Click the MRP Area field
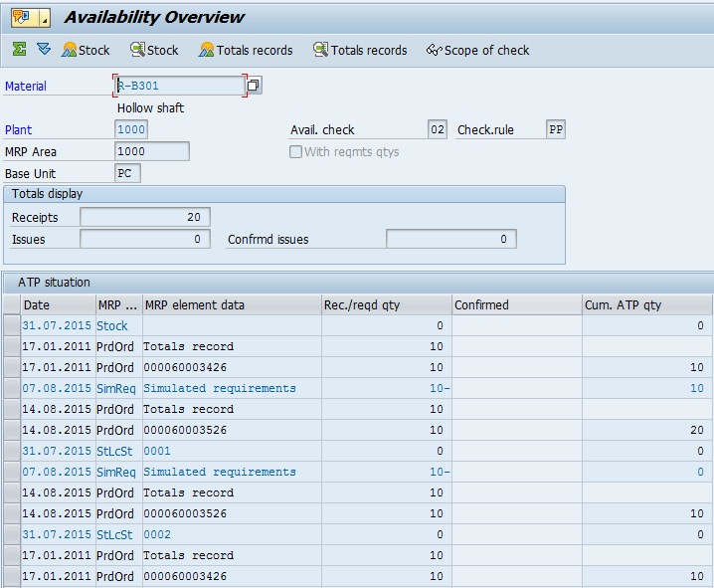 (151, 151)
